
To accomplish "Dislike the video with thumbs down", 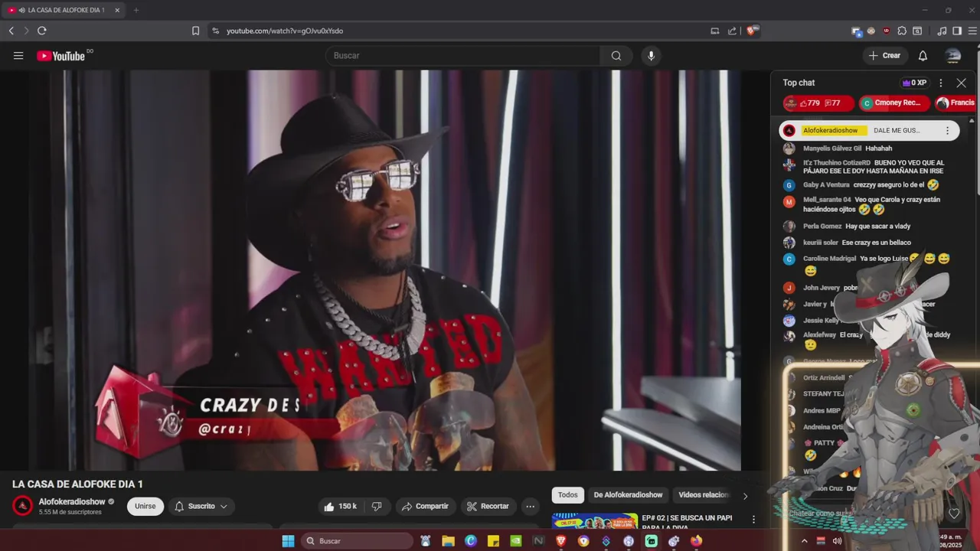I will click(377, 507).
